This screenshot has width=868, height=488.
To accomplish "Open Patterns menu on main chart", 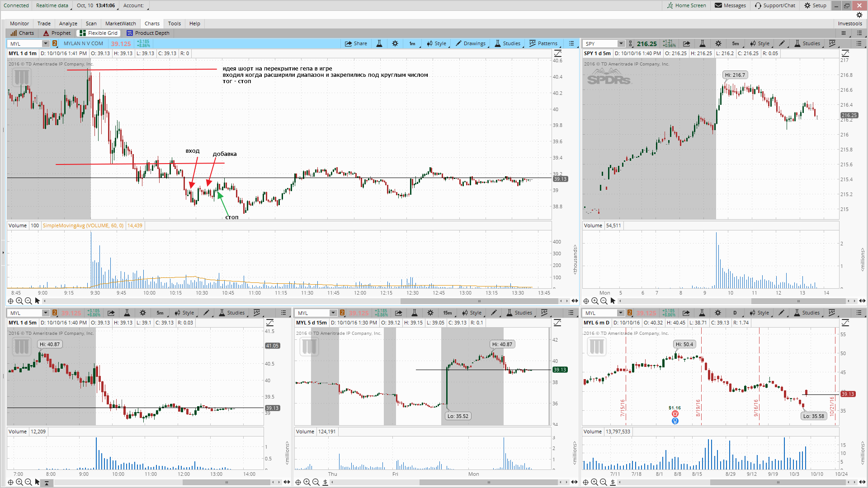I will pos(543,43).
